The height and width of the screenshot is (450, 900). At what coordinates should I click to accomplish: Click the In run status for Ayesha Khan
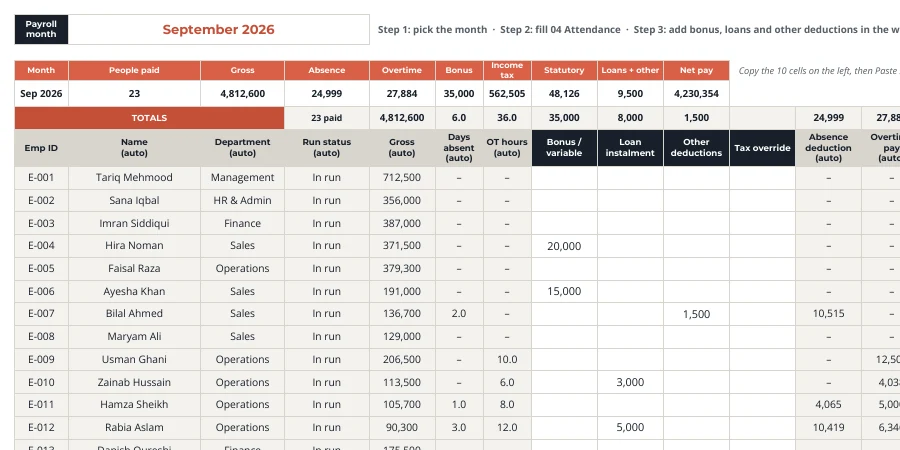pyautogui.click(x=327, y=292)
